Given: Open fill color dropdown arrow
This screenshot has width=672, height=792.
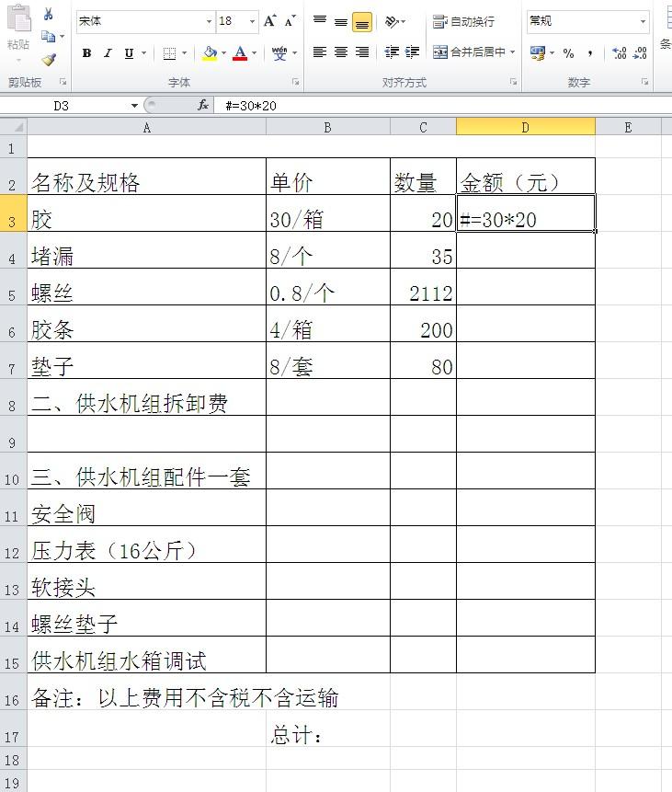Looking at the screenshot, I should (223, 53).
